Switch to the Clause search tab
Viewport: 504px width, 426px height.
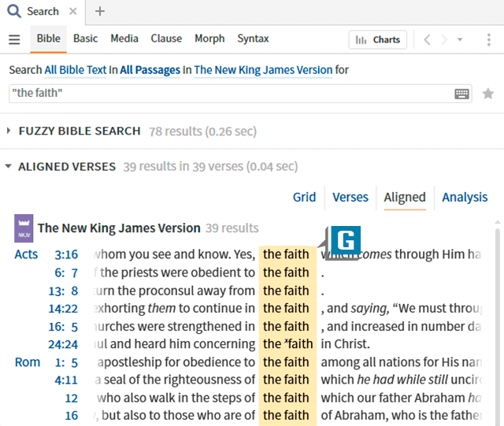click(166, 39)
